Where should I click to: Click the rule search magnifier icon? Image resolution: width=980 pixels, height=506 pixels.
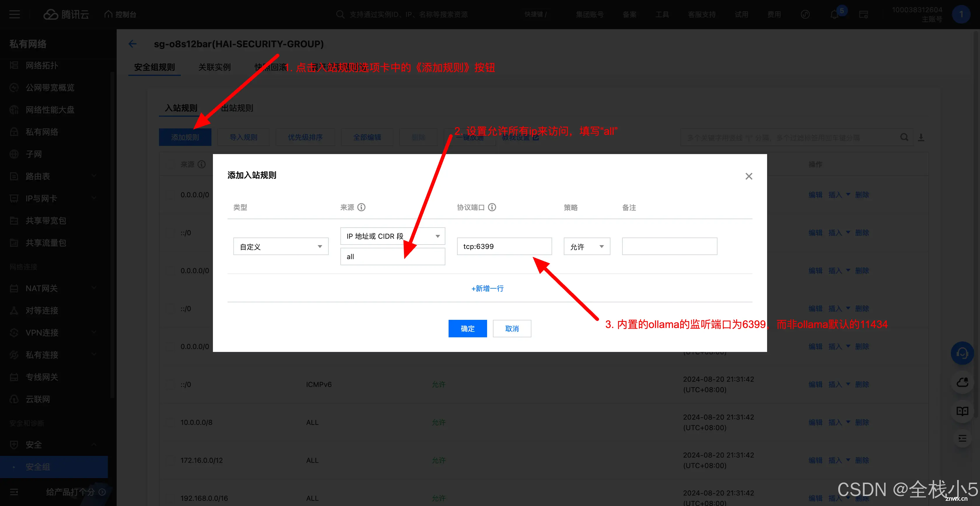904,137
